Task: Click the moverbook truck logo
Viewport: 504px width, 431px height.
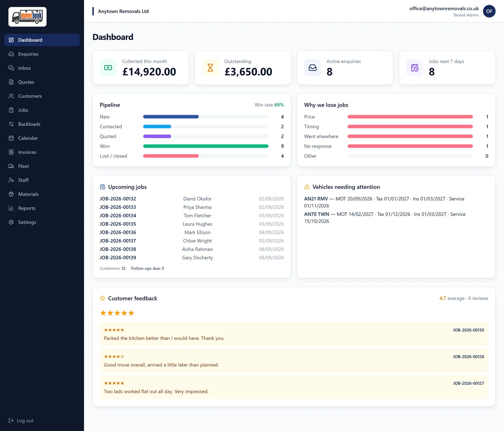Action: [x=27, y=17]
